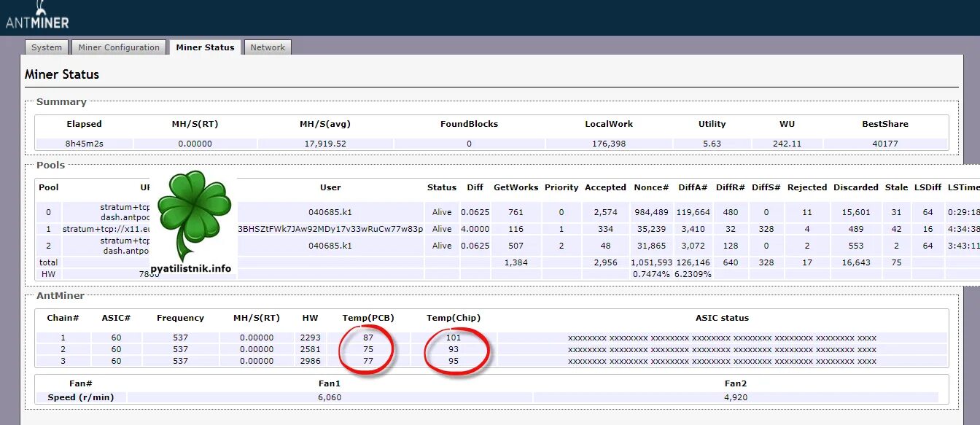The width and height of the screenshot is (980, 425).
Task: Click chain 3 HW value 2986
Action: tap(311, 361)
